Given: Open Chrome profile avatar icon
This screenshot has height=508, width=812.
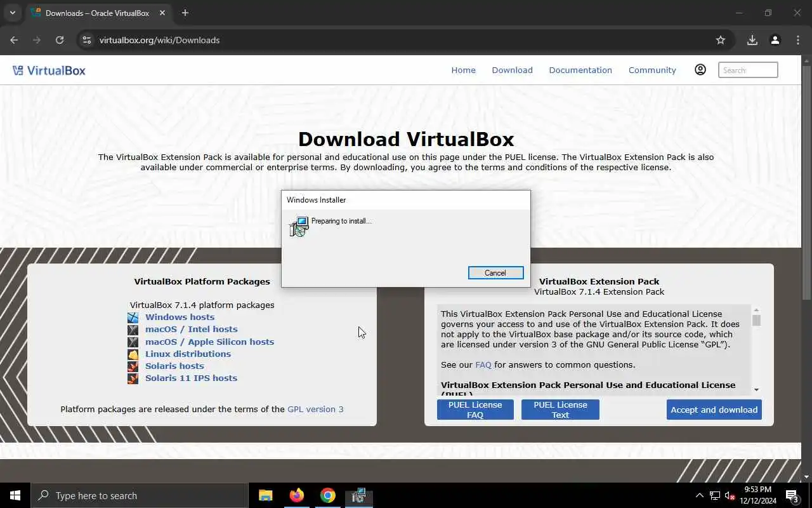Looking at the screenshot, I should pyautogui.click(x=775, y=40).
